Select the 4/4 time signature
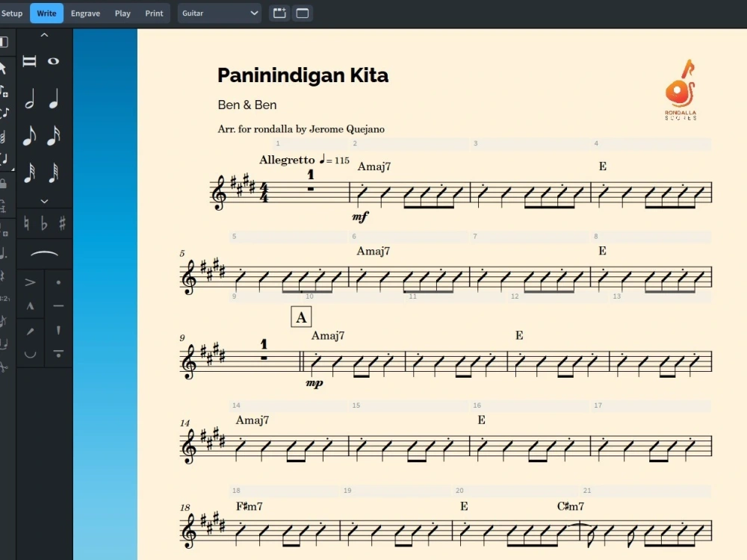This screenshot has width=747, height=560. click(x=264, y=193)
